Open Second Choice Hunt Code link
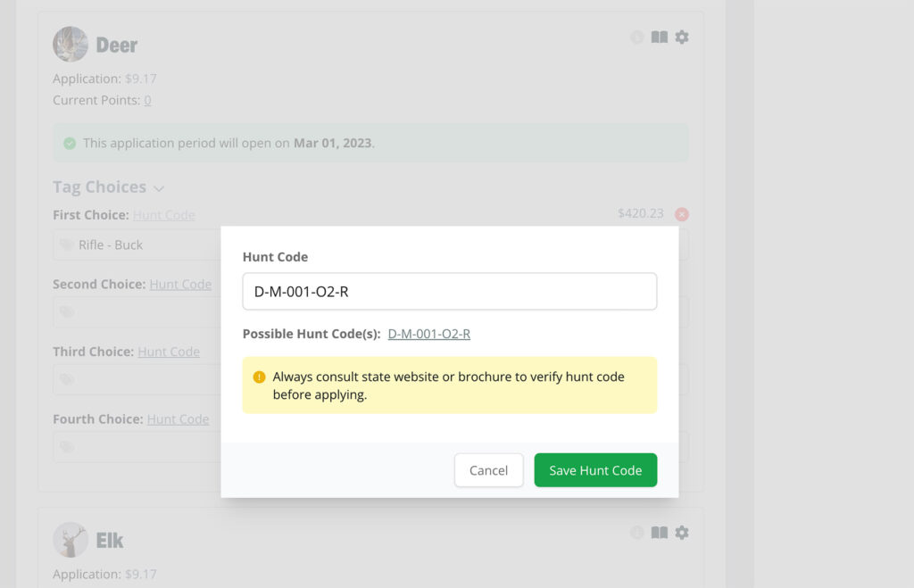The width and height of the screenshot is (914, 588). point(180,285)
